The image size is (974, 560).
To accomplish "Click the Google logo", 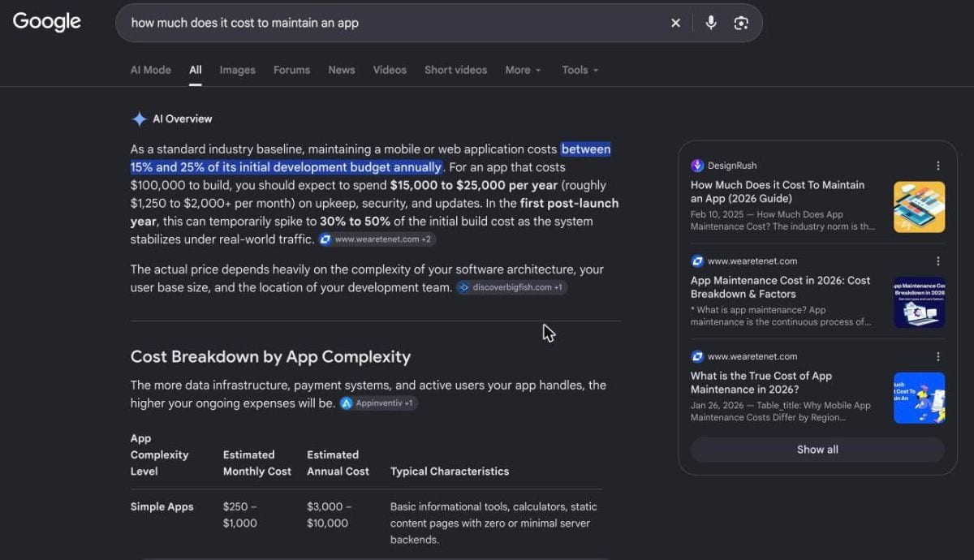I will pyautogui.click(x=47, y=22).
